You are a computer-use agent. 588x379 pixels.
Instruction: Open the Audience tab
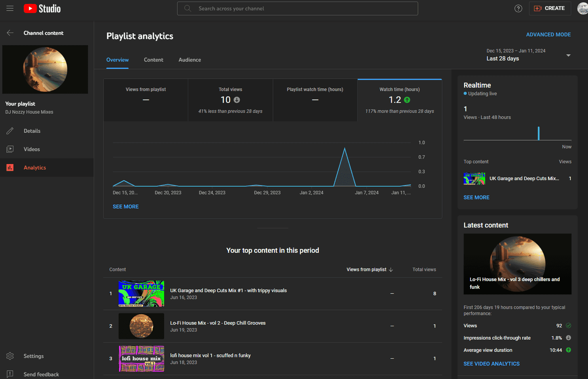[189, 60]
